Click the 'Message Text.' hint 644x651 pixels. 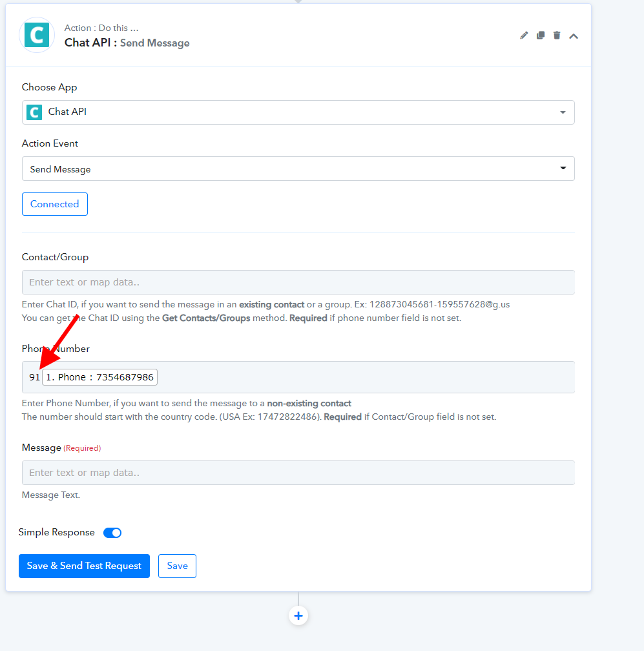click(x=50, y=495)
